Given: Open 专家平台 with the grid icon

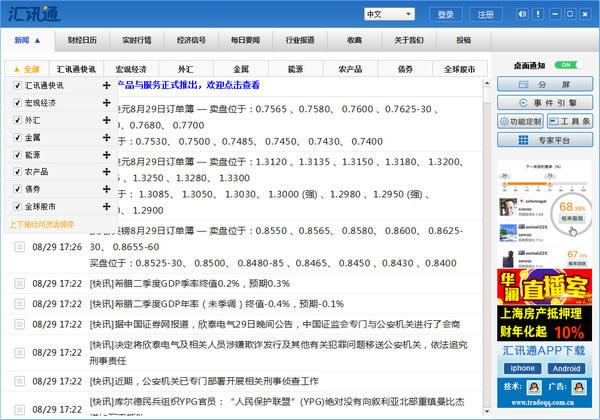Looking at the screenshot, I should coord(523,141).
